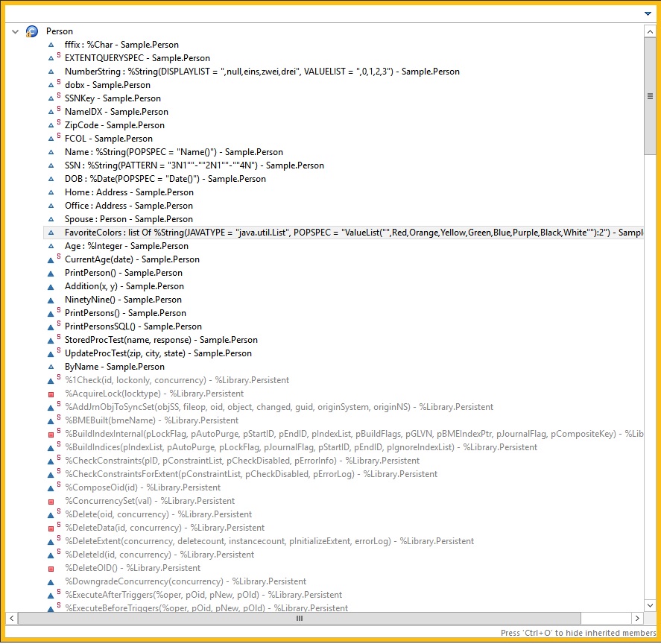Select Home : Address - Sample.Person
This screenshot has width=661, height=644.
129,192
